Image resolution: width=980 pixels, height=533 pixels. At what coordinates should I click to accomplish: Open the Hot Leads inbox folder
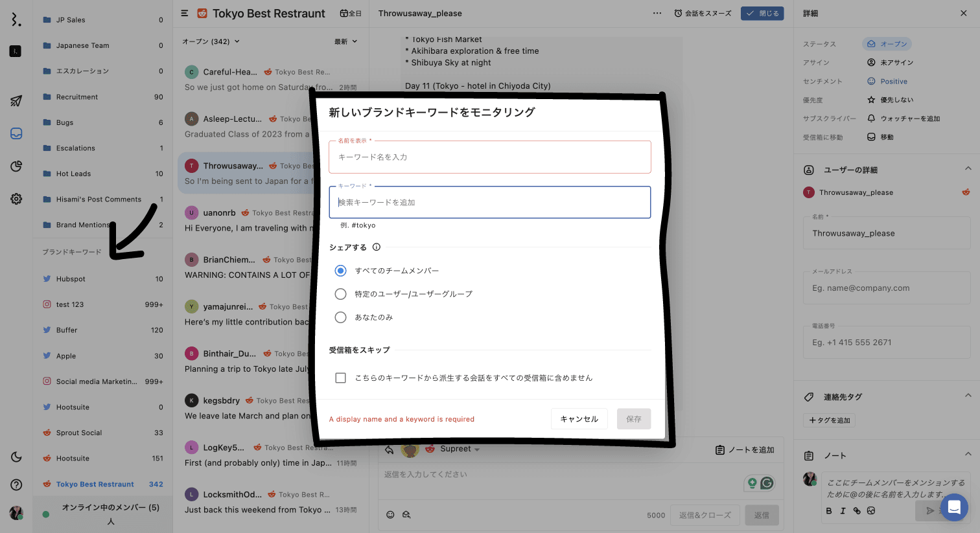(x=73, y=174)
